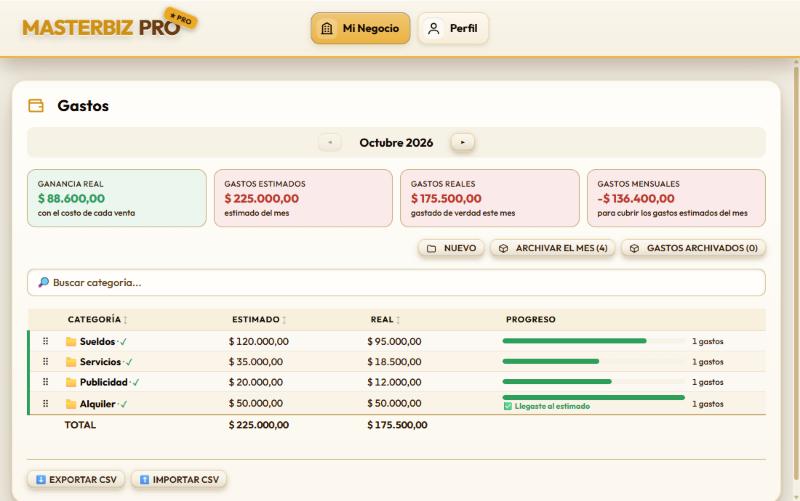Grab the drag handle of Publicidad row
Screen dimensions: 800x501
pyautogui.click(x=45, y=382)
